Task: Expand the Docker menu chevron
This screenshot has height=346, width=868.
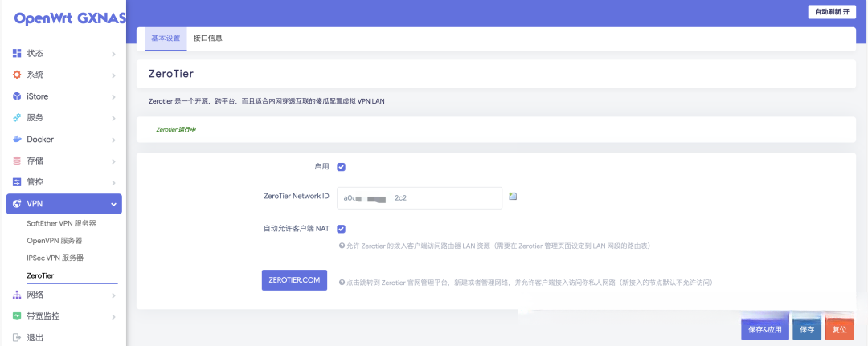Action: coord(113,140)
